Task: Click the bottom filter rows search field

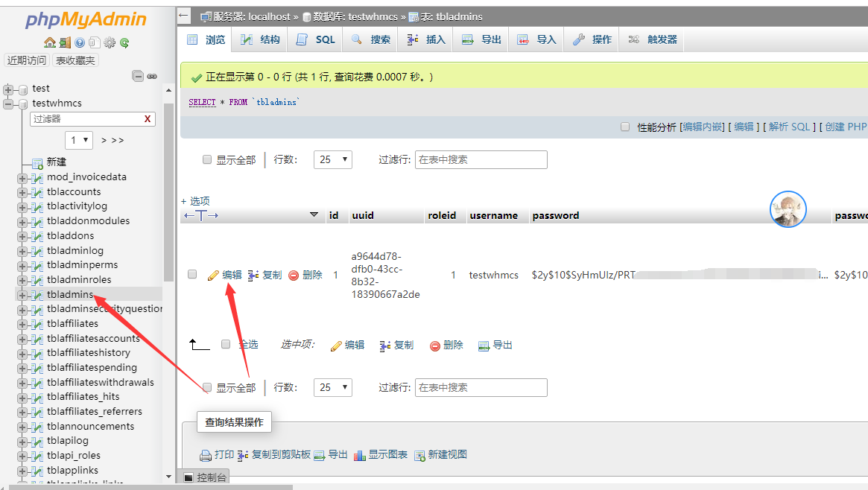Action: pyautogui.click(x=481, y=388)
